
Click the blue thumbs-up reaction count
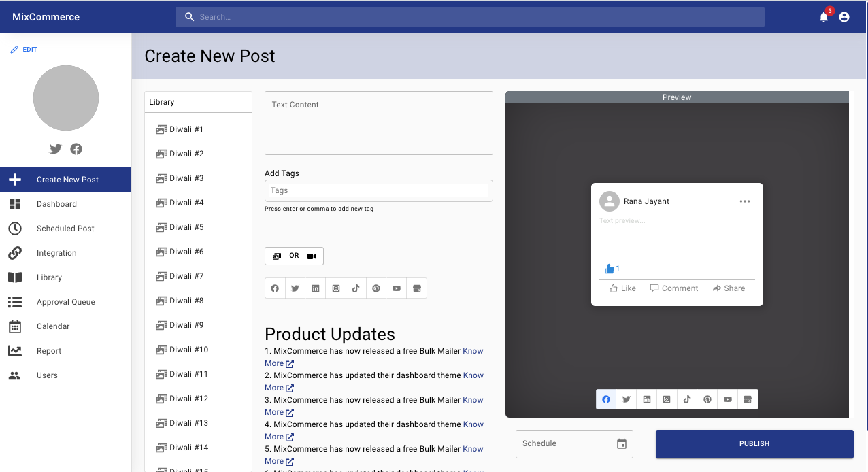click(612, 269)
